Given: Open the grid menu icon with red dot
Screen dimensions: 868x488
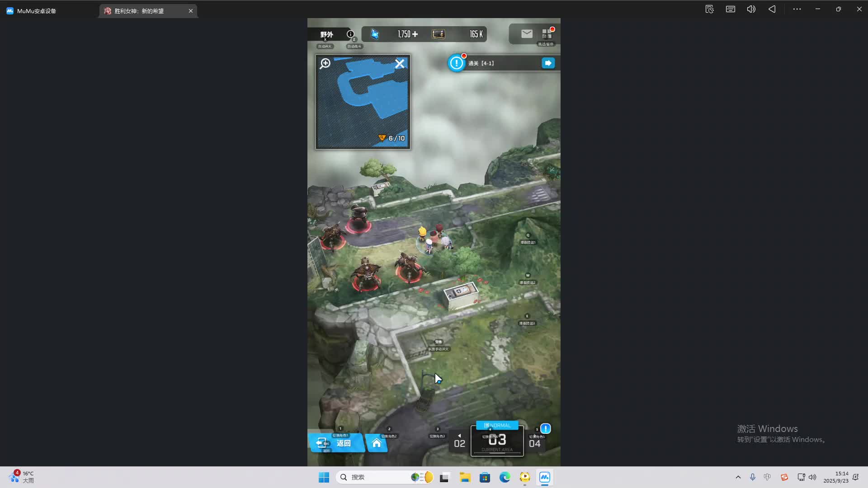Looking at the screenshot, I should [x=547, y=34].
